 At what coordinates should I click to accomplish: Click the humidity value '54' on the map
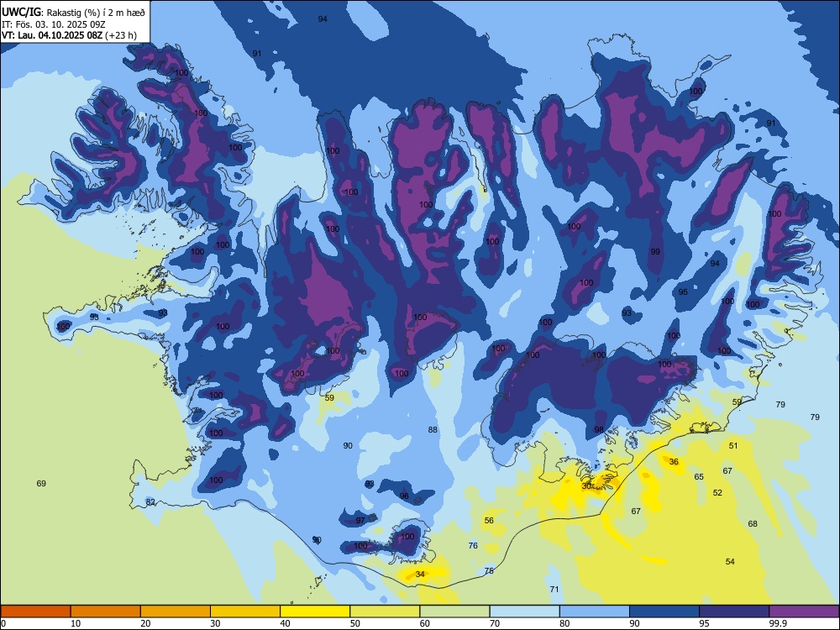pyautogui.click(x=730, y=561)
